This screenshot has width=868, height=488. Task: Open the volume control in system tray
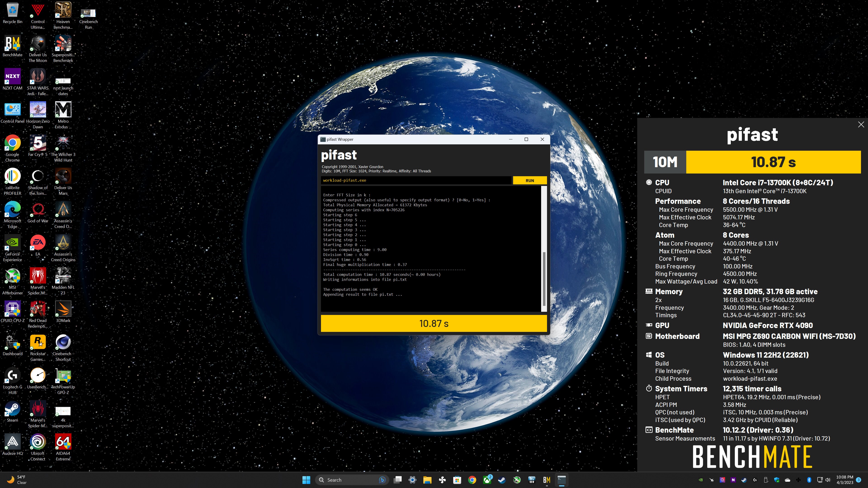[828, 480]
